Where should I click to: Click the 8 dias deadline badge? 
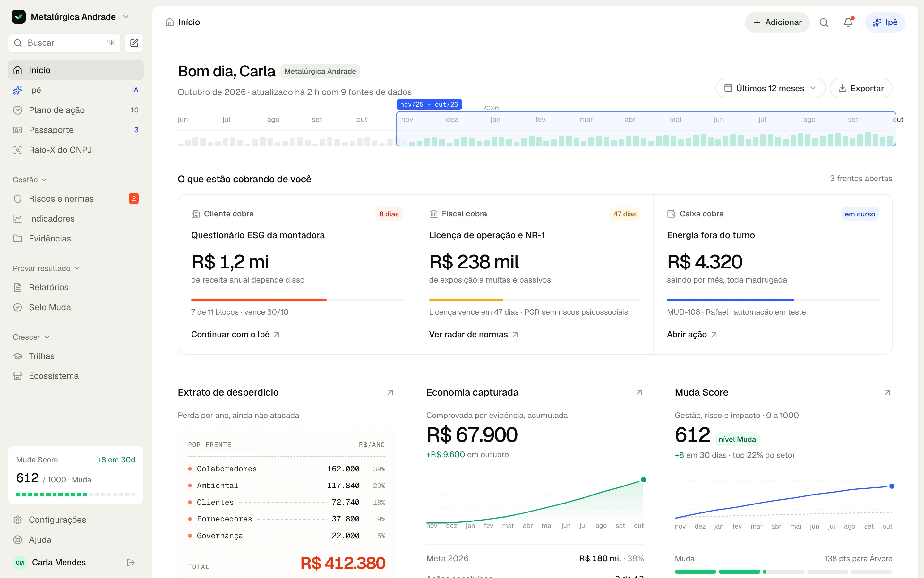(x=389, y=214)
